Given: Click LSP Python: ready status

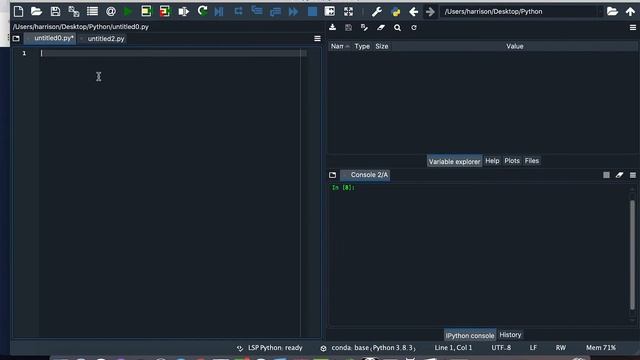Looking at the screenshot, I should (x=270, y=348).
